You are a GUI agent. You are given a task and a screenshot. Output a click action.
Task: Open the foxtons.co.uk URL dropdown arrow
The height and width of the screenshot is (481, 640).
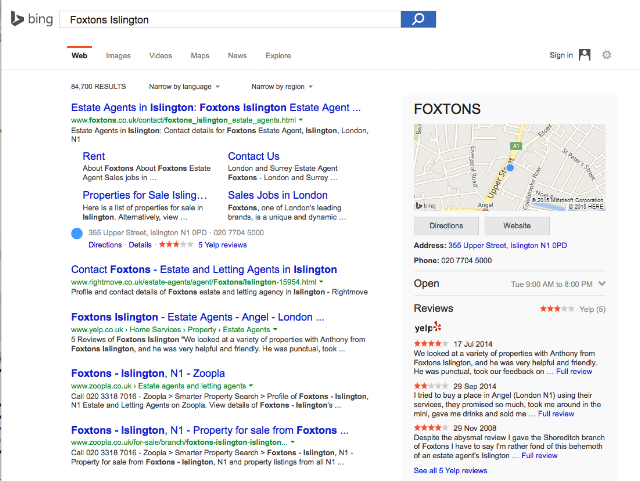pos(301,120)
